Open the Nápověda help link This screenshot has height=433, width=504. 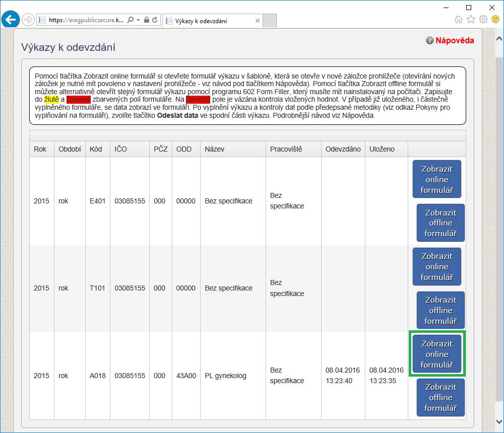455,40
